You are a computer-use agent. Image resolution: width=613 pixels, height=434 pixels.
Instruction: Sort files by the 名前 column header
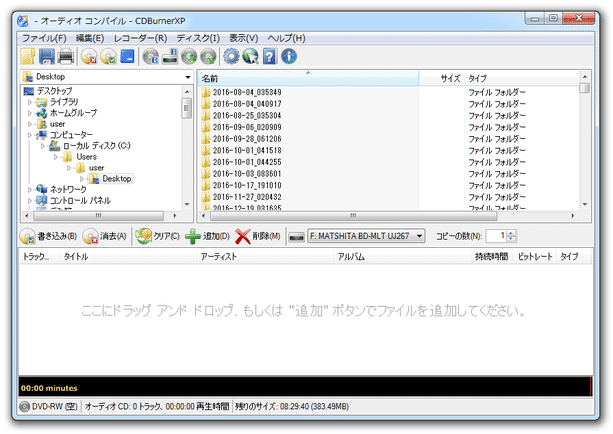coord(308,78)
